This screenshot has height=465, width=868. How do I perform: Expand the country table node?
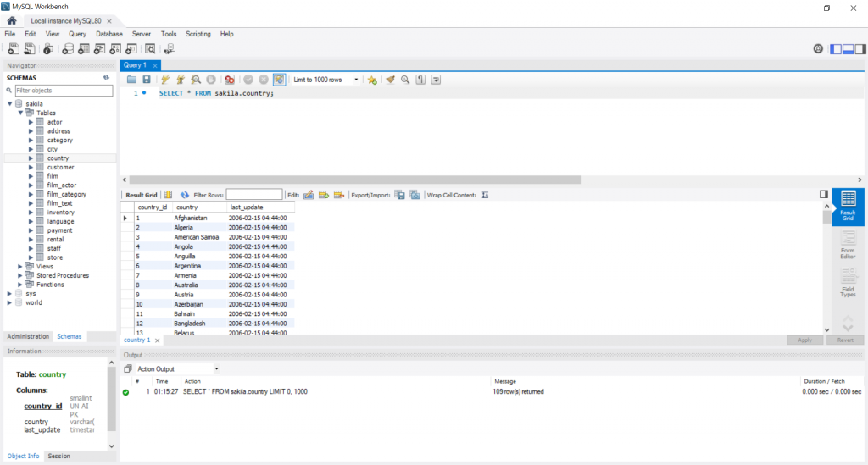pos(31,158)
